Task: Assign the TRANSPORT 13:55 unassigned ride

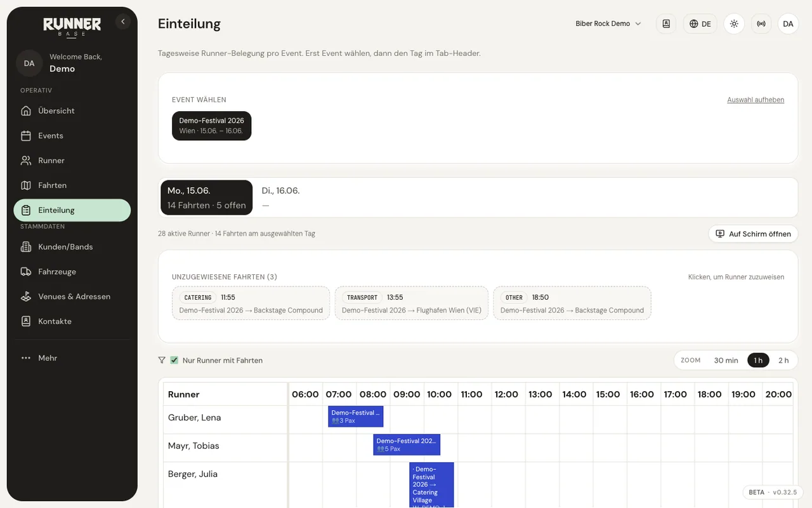Action: [411, 303]
